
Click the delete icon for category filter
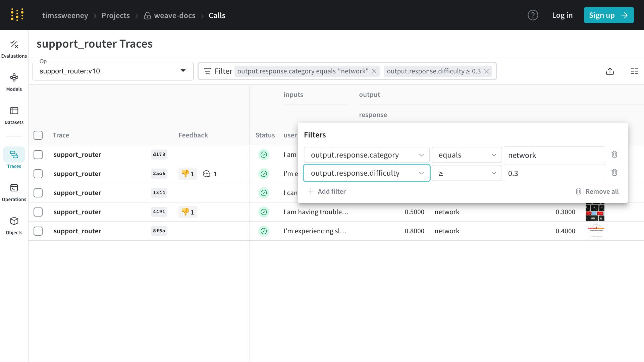coord(614,154)
